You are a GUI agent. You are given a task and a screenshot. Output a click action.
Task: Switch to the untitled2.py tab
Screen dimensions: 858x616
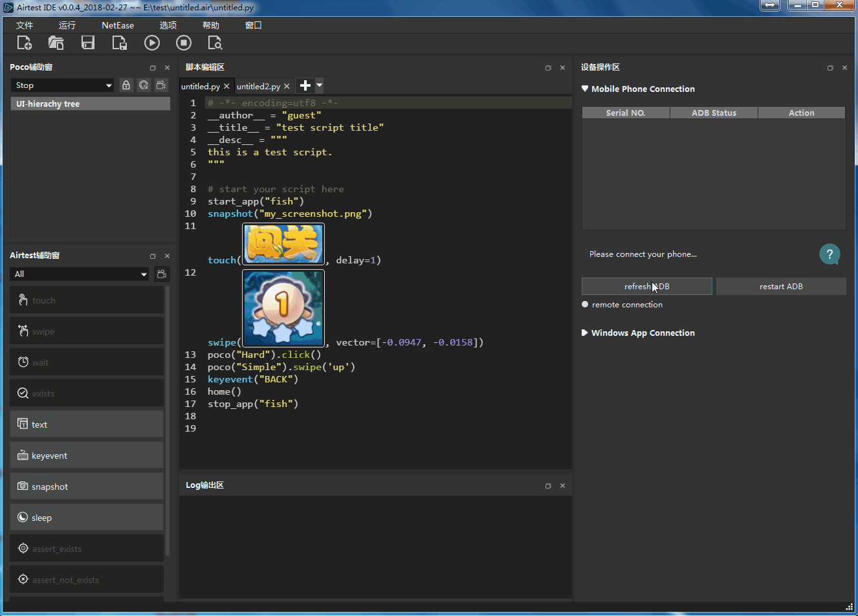(258, 86)
